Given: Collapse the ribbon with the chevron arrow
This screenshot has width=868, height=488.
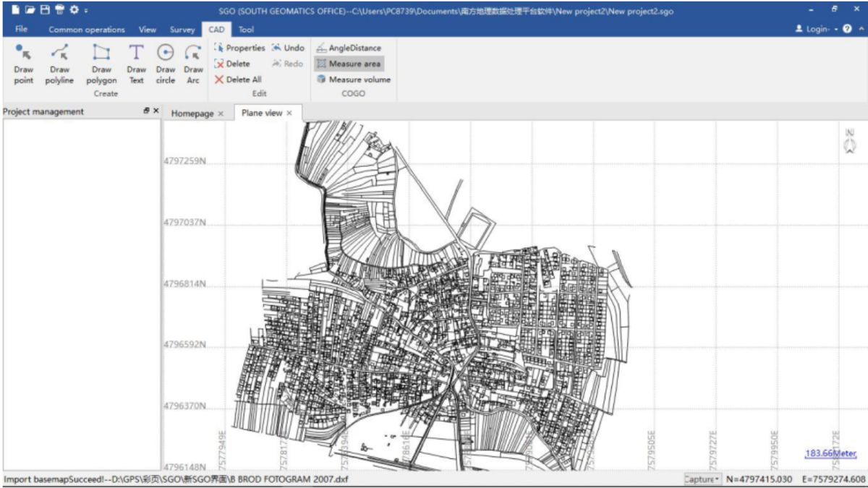Looking at the screenshot, I should [860, 29].
